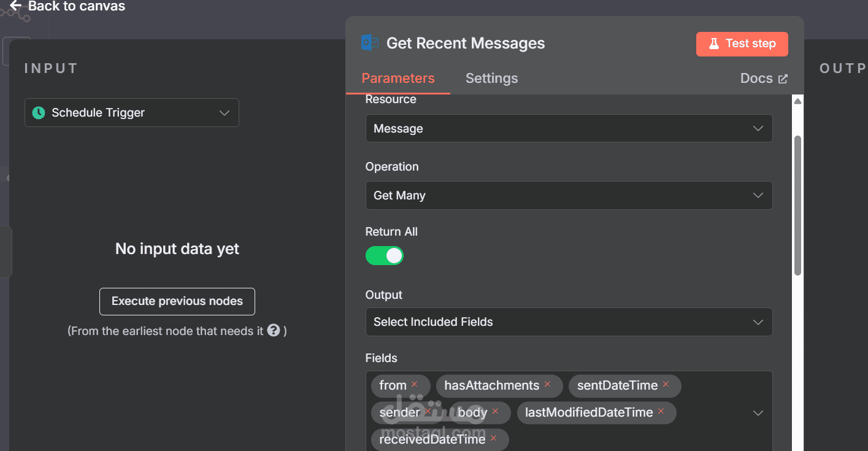The height and width of the screenshot is (451, 868).
Task: Open the Resource dropdown showing Message
Action: (x=569, y=128)
